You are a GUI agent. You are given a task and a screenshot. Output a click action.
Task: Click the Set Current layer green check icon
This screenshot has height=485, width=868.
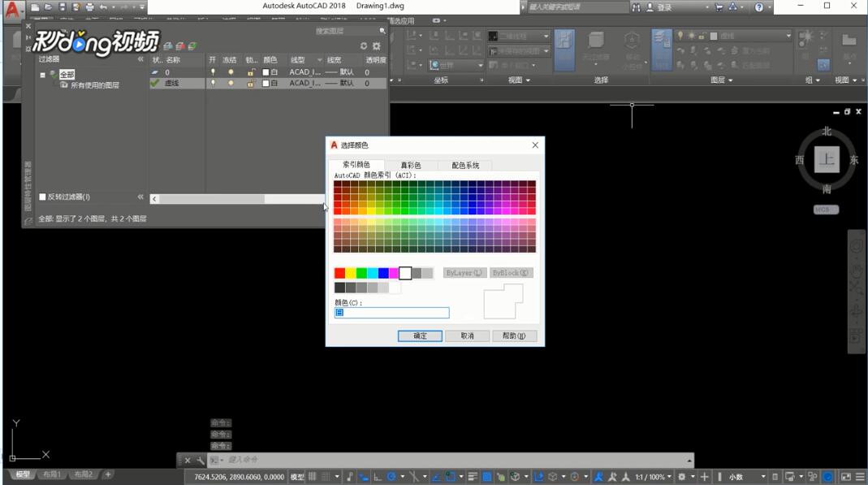(192, 46)
